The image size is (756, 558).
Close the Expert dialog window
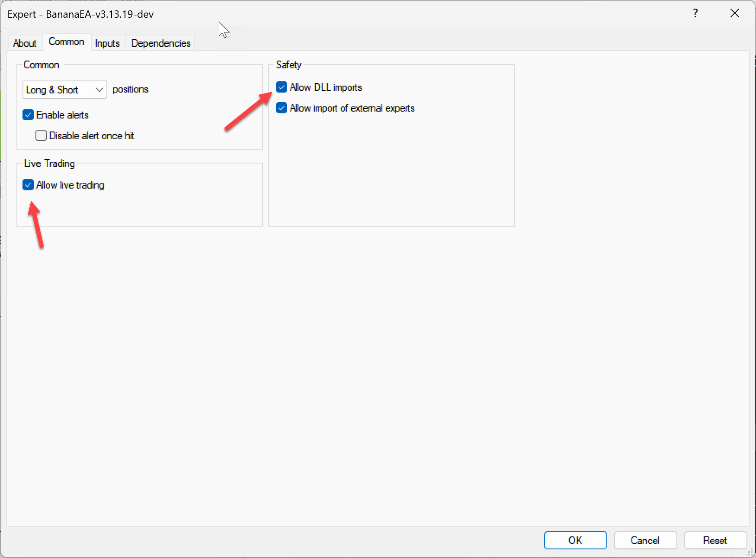pos(734,13)
